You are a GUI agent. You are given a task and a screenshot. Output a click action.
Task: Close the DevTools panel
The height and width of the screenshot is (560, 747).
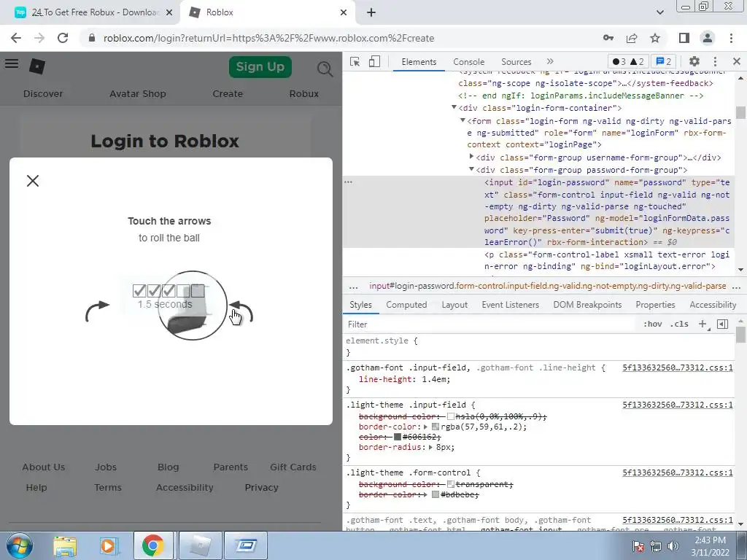tap(737, 61)
